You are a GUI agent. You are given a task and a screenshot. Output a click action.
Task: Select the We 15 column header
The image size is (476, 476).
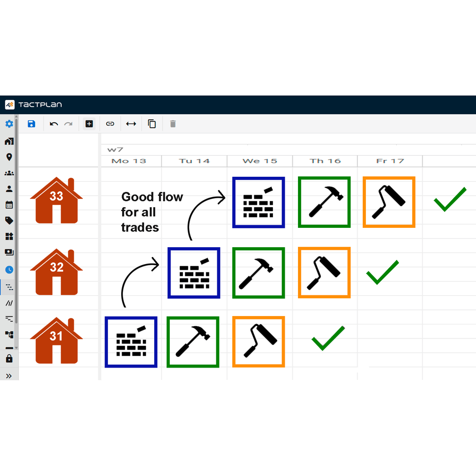pyautogui.click(x=259, y=161)
